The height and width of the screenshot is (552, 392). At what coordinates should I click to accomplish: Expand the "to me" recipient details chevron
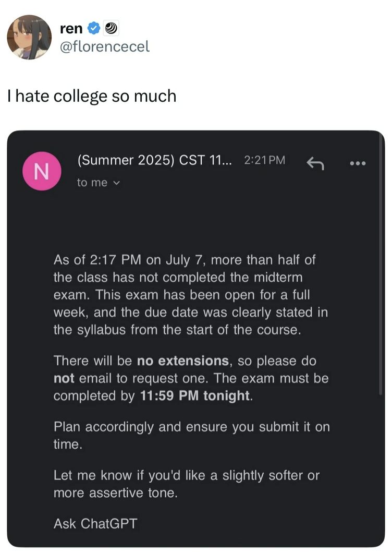click(x=117, y=183)
